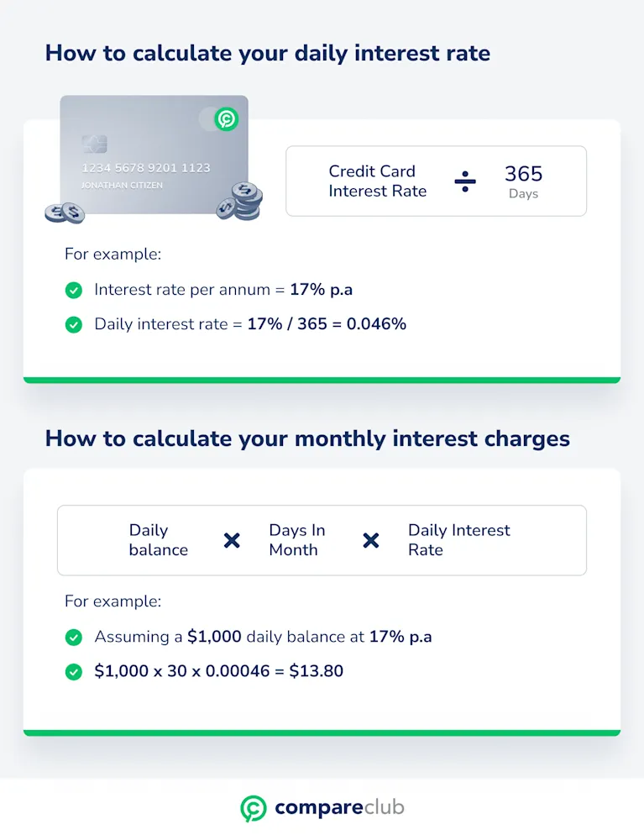
Task: Click multiply icon before Daily Interest Rate
Action: 371,540
